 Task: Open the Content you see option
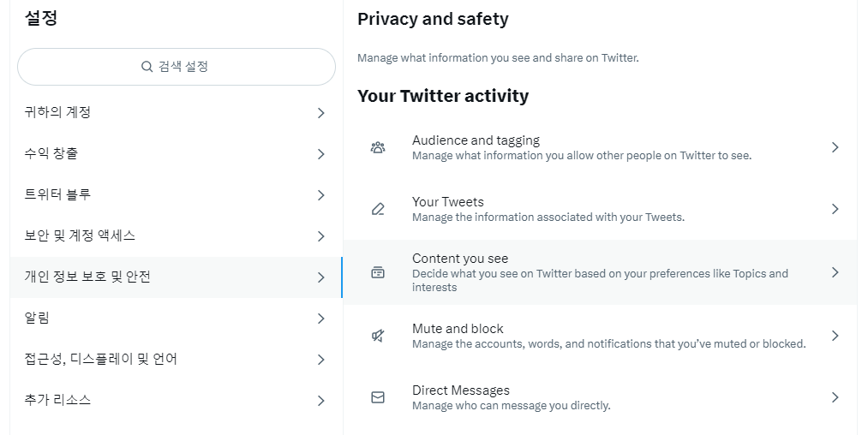tap(600, 272)
